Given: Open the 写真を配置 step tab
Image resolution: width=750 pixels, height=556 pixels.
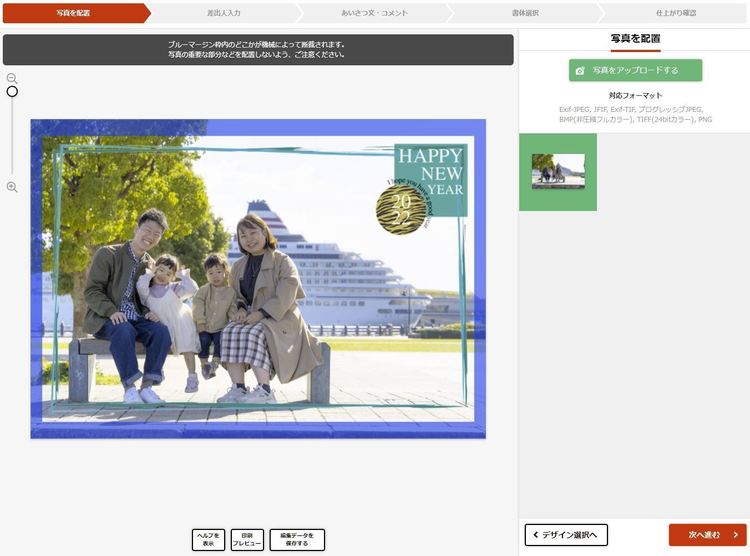Looking at the screenshot, I should click(x=74, y=13).
